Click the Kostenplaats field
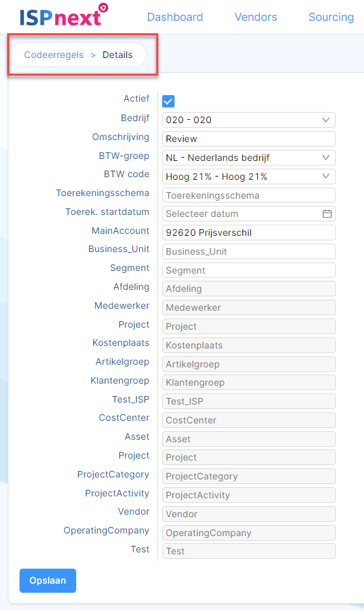Image resolution: width=364 pixels, height=611 pixels. (x=249, y=345)
